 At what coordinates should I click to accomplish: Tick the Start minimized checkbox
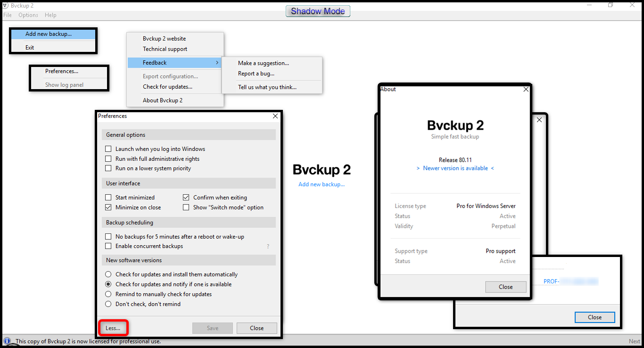pyautogui.click(x=108, y=198)
